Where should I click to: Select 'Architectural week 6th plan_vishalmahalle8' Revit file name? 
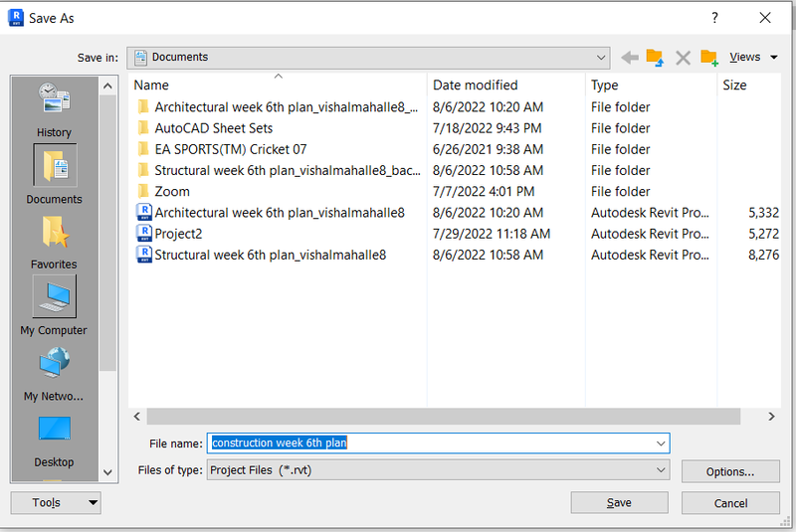pyautogui.click(x=280, y=213)
